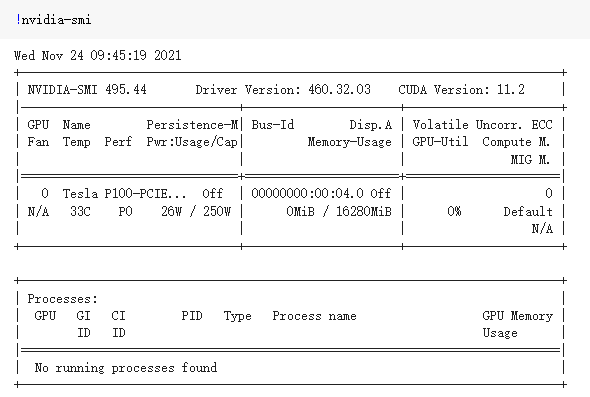
Task: Click the !nvidia-smi command in code cell
Action: point(53,20)
